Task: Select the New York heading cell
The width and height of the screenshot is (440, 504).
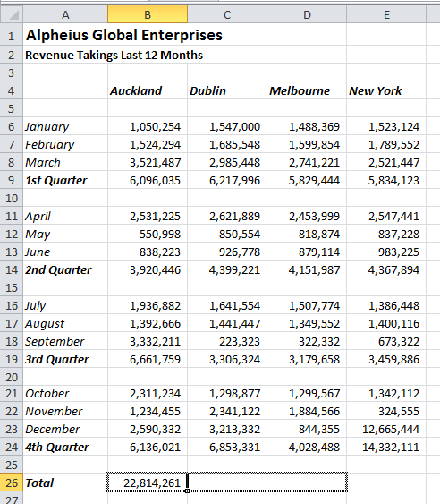Action: click(x=386, y=90)
